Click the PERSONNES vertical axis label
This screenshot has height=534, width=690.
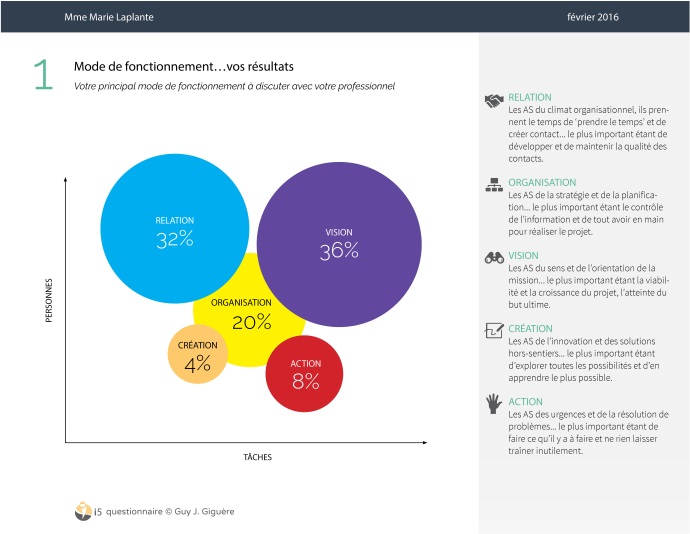(x=49, y=300)
